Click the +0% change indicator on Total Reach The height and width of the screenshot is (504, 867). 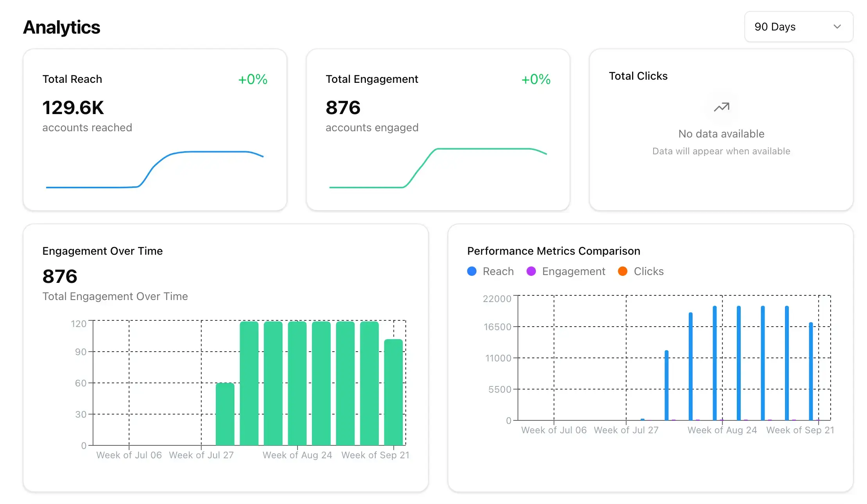[x=252, y=79]
